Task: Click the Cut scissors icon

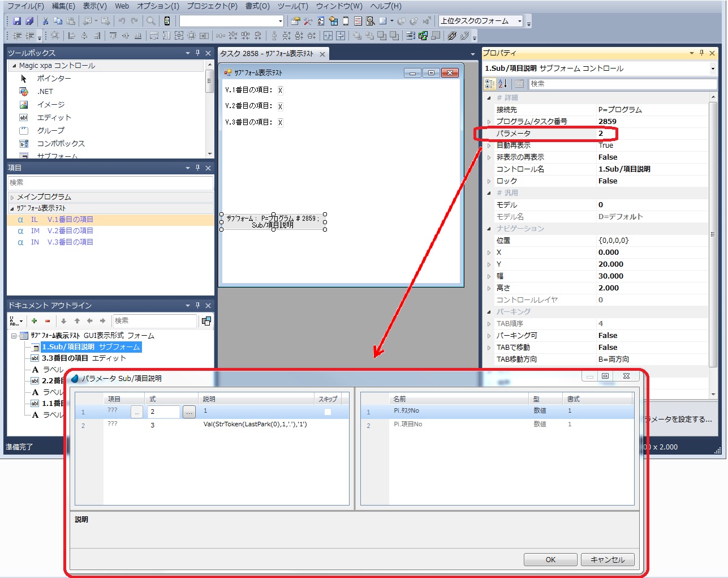Action: [45, 21]
